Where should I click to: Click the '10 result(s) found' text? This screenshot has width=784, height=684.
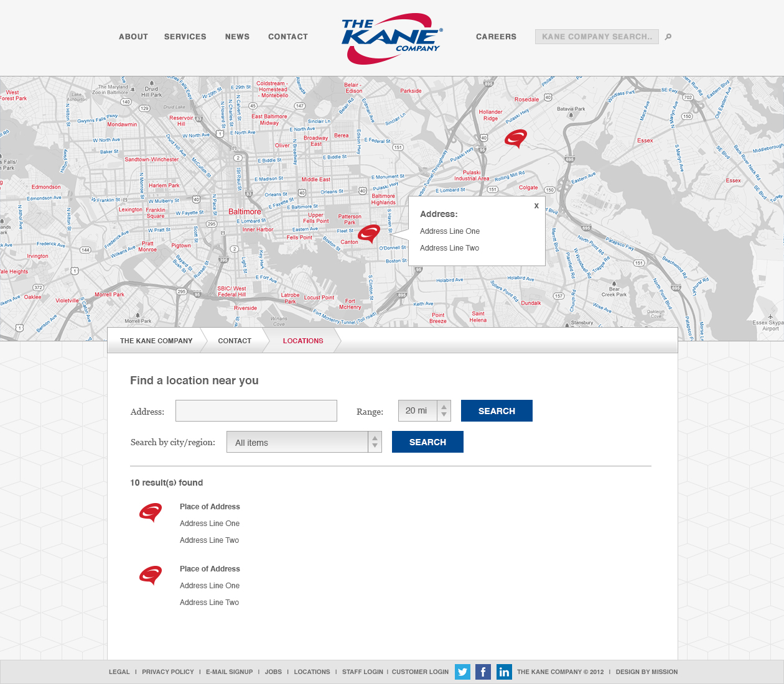click(167, 483)
